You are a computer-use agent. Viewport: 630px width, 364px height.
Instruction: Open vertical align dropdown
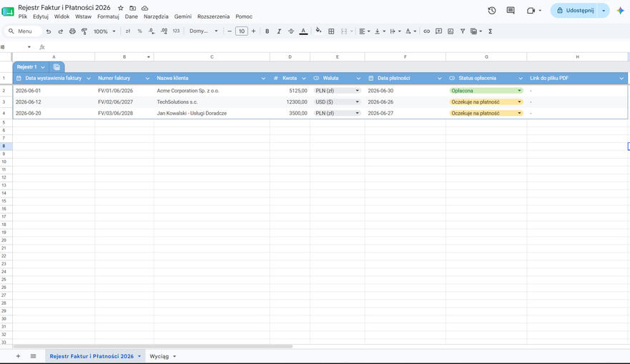pyautogui.click(x=380, y=31)
